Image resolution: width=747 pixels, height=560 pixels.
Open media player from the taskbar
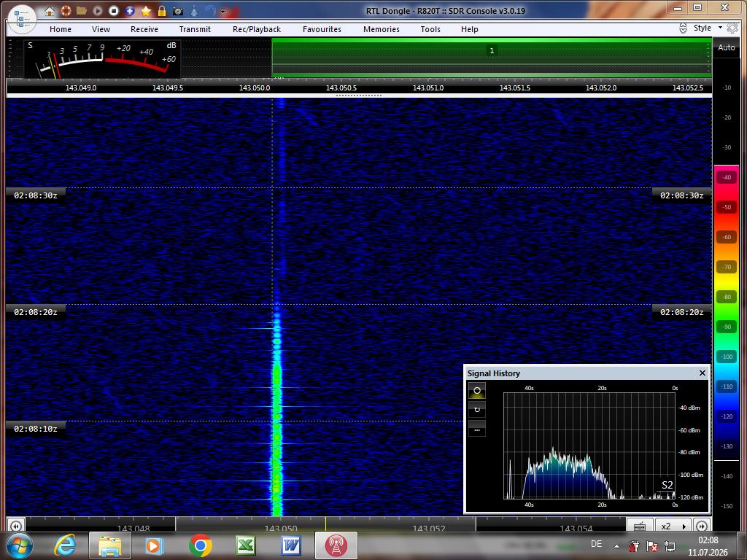point(154,545)
